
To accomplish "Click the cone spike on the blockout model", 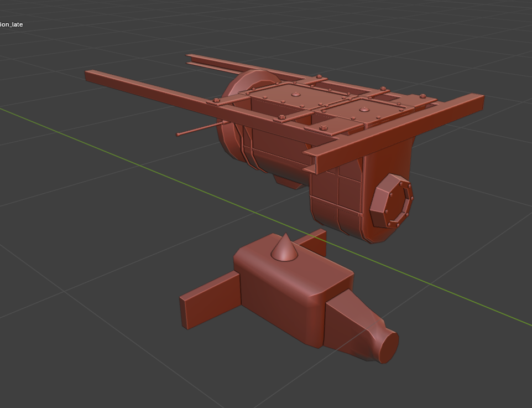I will pos(284,247).
